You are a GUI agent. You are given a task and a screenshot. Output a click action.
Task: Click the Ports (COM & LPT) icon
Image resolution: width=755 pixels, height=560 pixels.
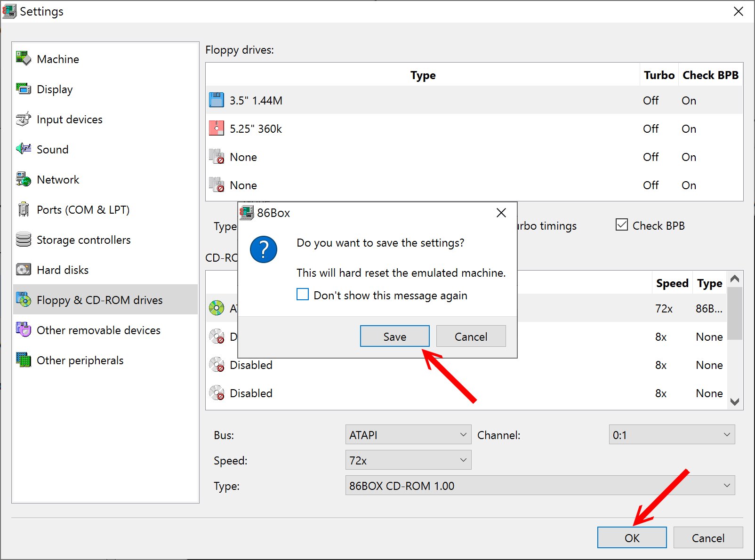[x=24, y=209]
